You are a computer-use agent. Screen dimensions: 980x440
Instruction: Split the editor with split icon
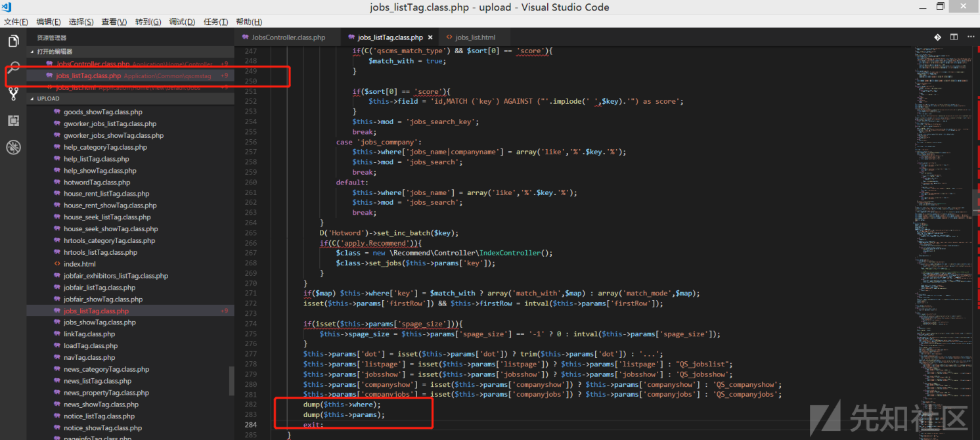pyautogui.click(x=954, y=37)
